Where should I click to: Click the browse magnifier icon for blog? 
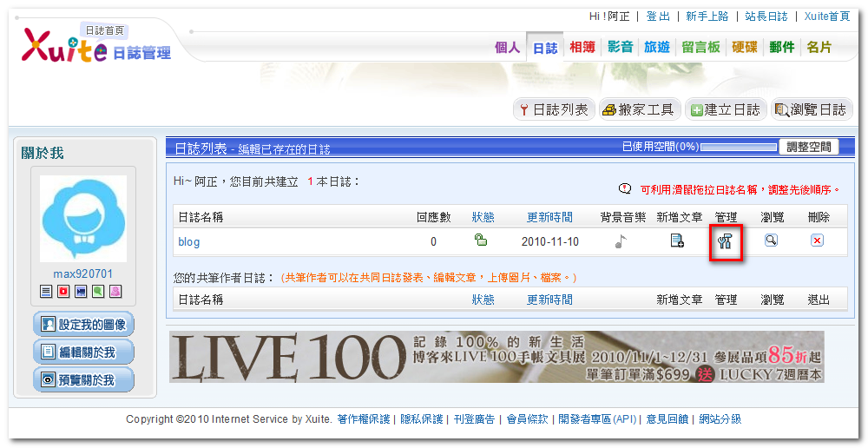coord(771,240)
